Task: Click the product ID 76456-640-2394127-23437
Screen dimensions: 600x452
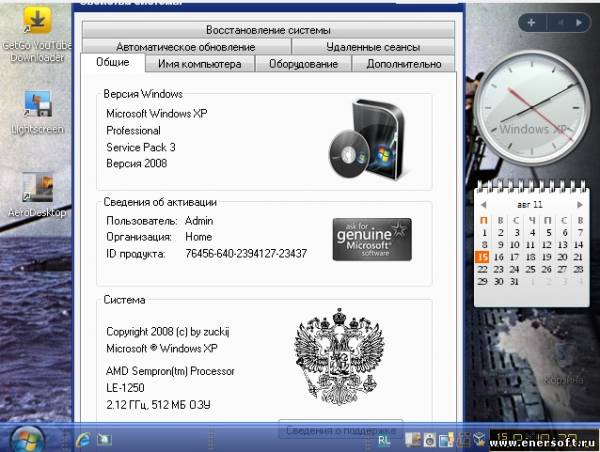Action: tap(246, 253)
